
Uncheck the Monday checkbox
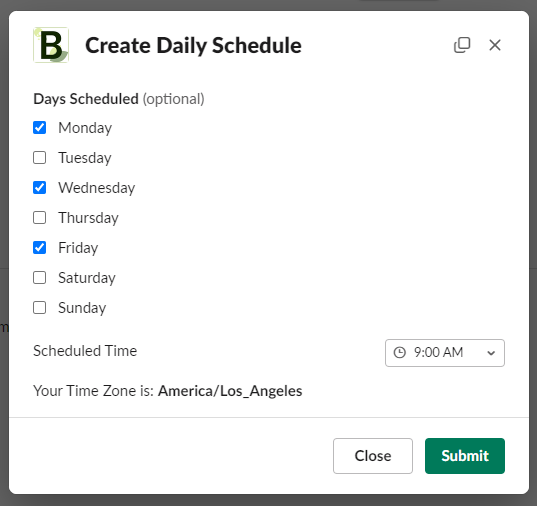click(39, 128)
